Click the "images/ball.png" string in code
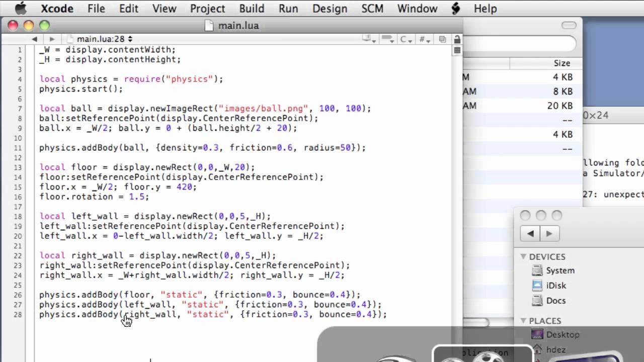644x362 pixels. (264, 109)
